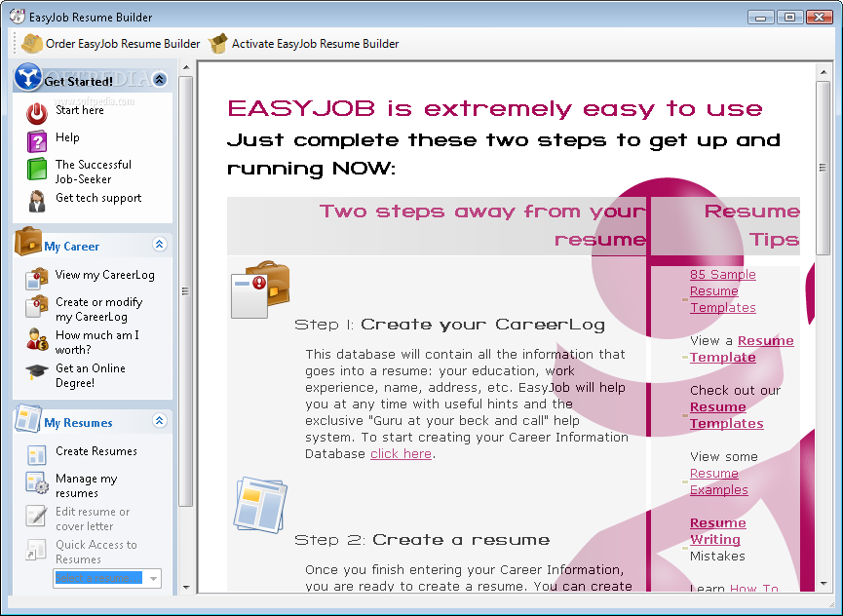Select Get an Online Degree!

(x=91, y=375)
